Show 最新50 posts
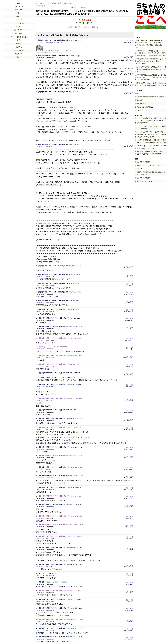This screenshot has width=166, height=644. pyautogui.click(x=95, y=27)
